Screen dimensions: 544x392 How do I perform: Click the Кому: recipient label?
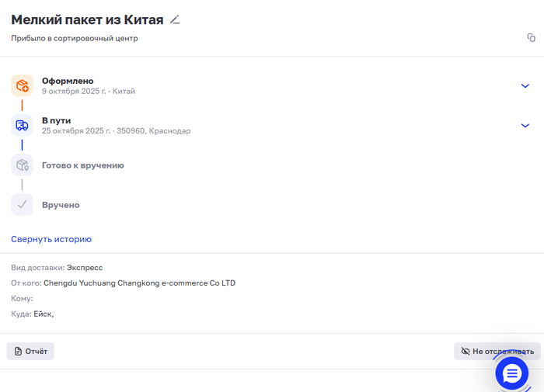click(22, 298)
